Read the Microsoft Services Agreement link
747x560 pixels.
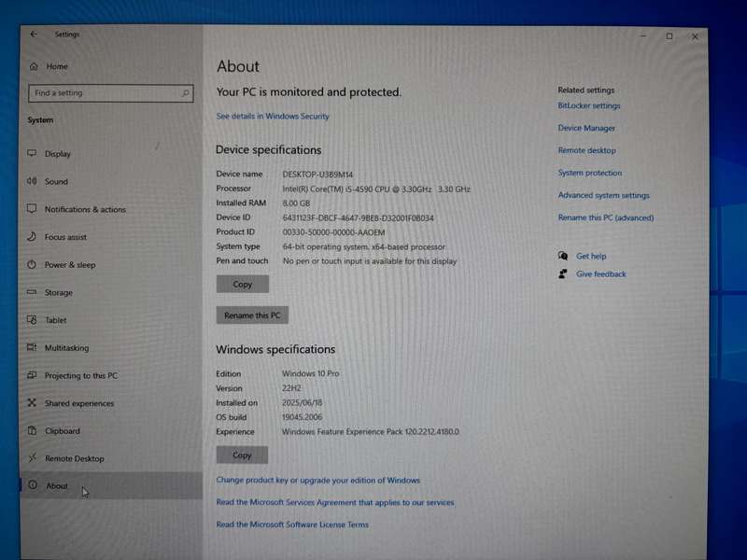pos(335,502)
